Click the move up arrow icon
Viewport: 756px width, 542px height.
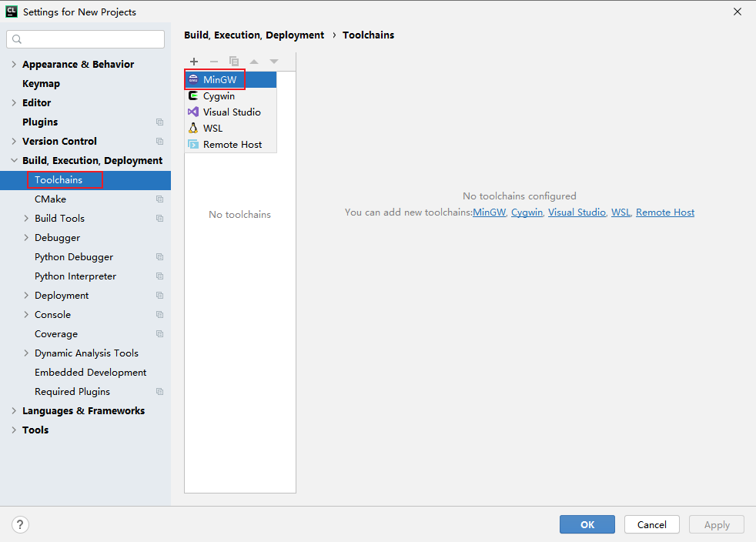point(254,62)
